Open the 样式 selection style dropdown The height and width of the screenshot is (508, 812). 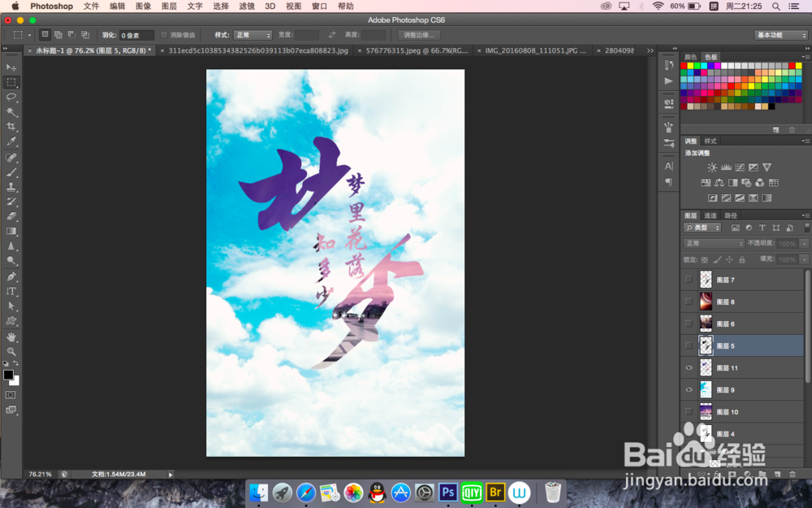pyautogui.click(x=253, y=35)
